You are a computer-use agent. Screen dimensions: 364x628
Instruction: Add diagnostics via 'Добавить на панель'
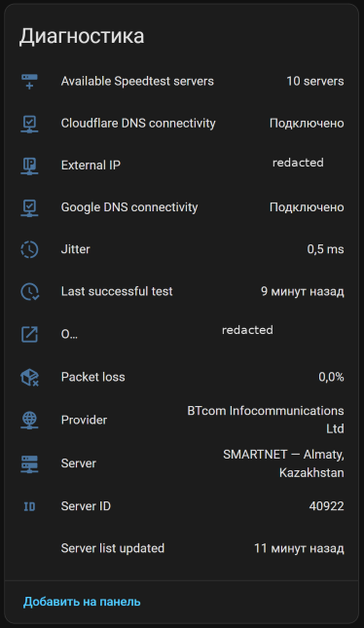pos(82,602)
